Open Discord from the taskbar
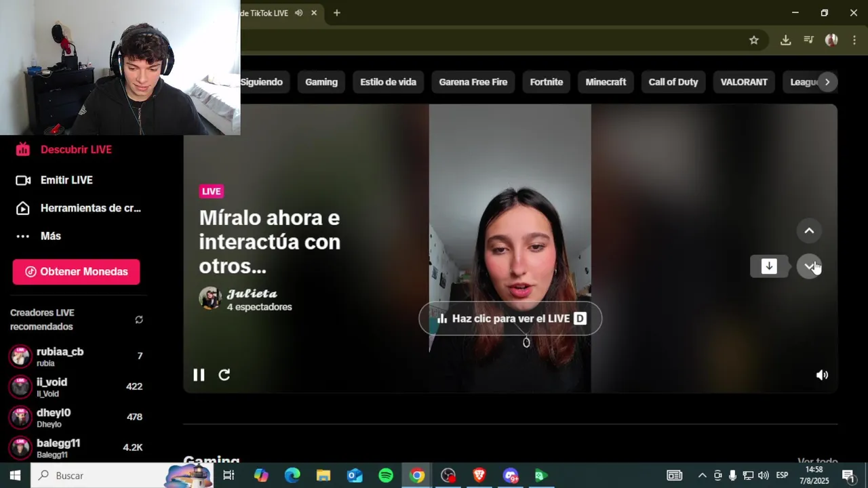The height and width of the screenshot is (488, 868). 511,475
